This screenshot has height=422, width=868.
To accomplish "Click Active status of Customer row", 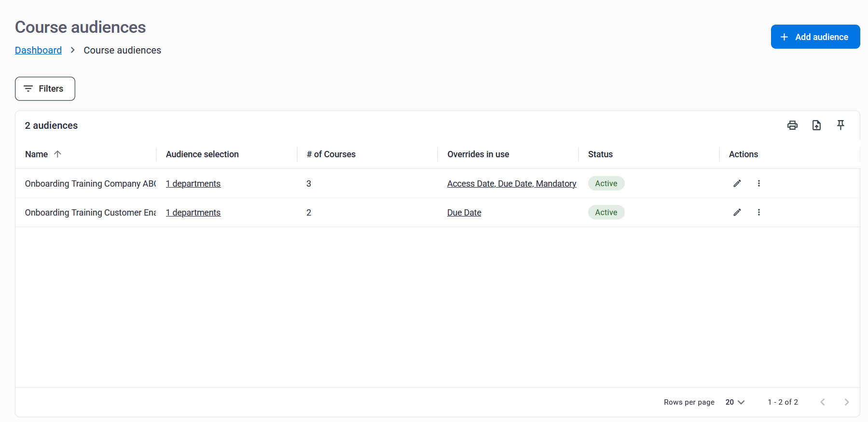I will pos(606,212).
